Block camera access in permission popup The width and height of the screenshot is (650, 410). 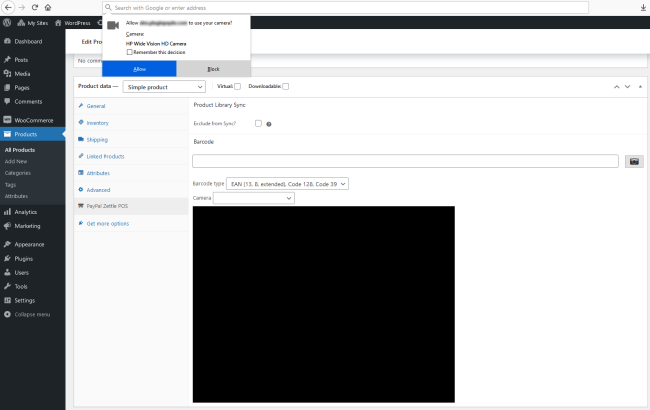213,69
